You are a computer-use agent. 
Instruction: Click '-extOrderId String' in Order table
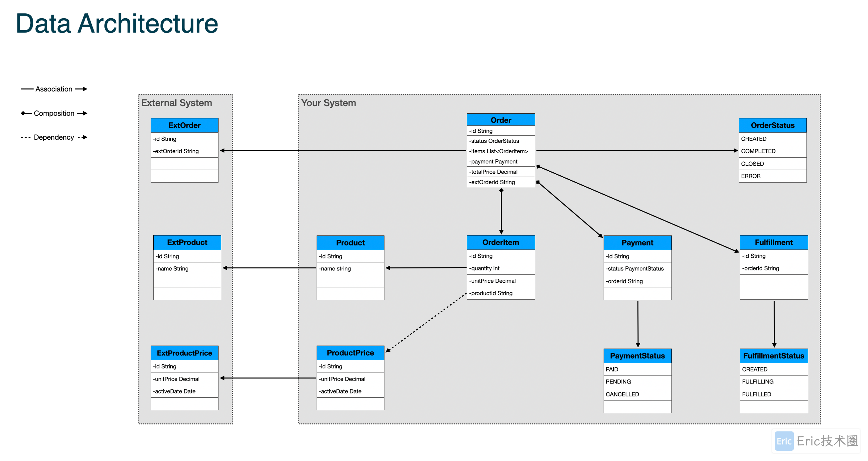point(501,182)
